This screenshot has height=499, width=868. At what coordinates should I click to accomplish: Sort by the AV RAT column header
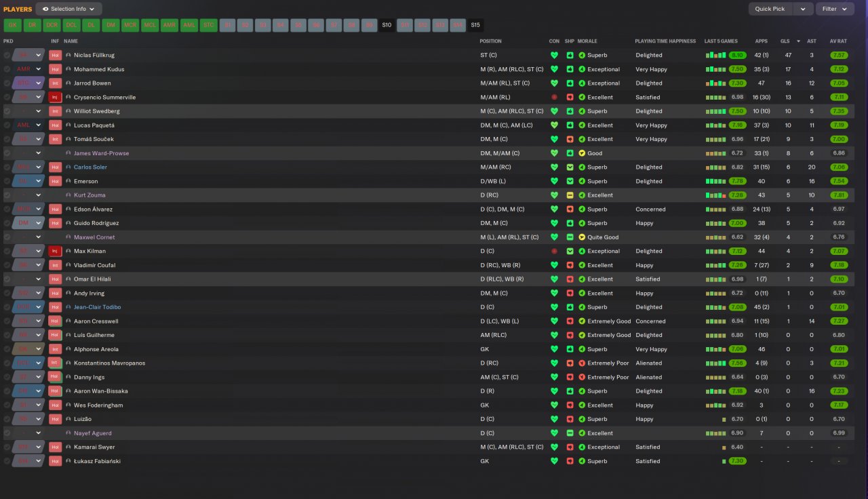(838, 41)
